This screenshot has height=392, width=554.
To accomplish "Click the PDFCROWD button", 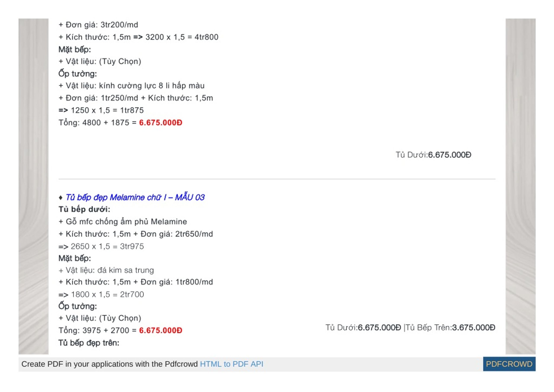I will click(x=509, y=364).
